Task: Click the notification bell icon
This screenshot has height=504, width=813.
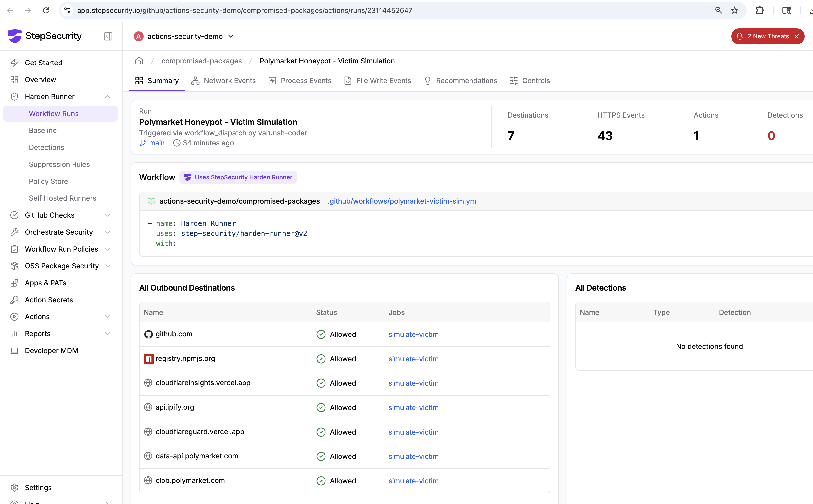Action: [x=740, y=36]
